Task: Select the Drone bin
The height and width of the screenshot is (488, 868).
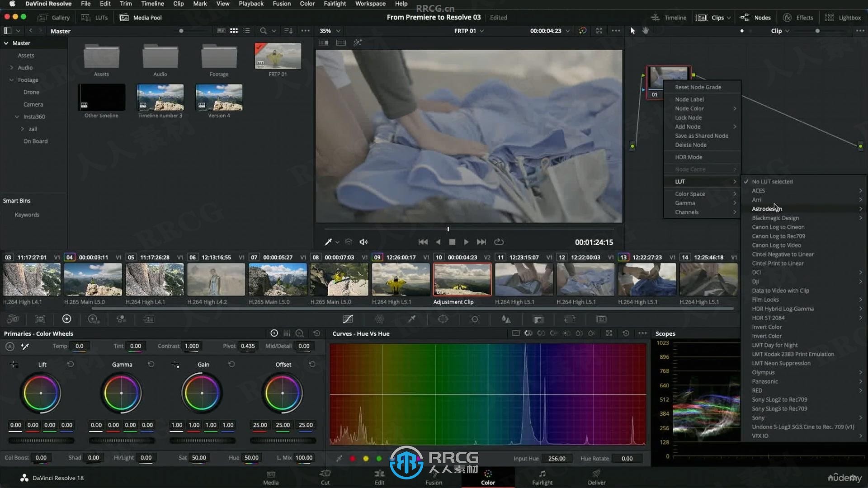Action: click(x=31, y=92)
